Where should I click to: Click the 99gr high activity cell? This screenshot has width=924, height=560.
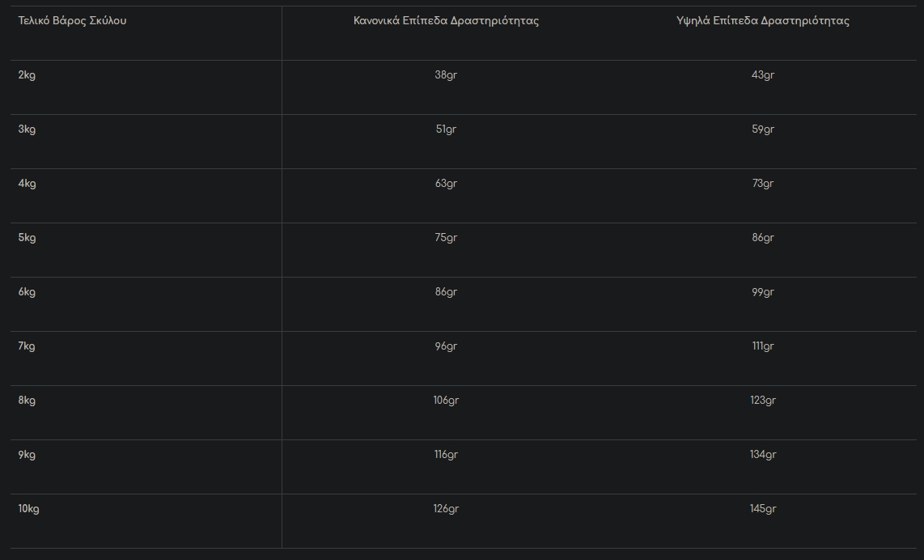tap(763, 292)
